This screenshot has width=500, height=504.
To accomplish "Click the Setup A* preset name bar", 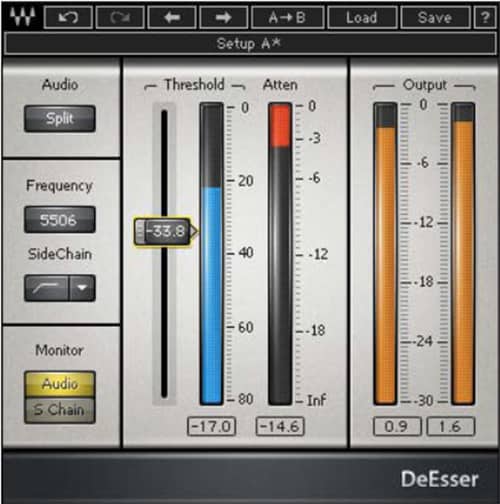I will click(x=250, y=44).
